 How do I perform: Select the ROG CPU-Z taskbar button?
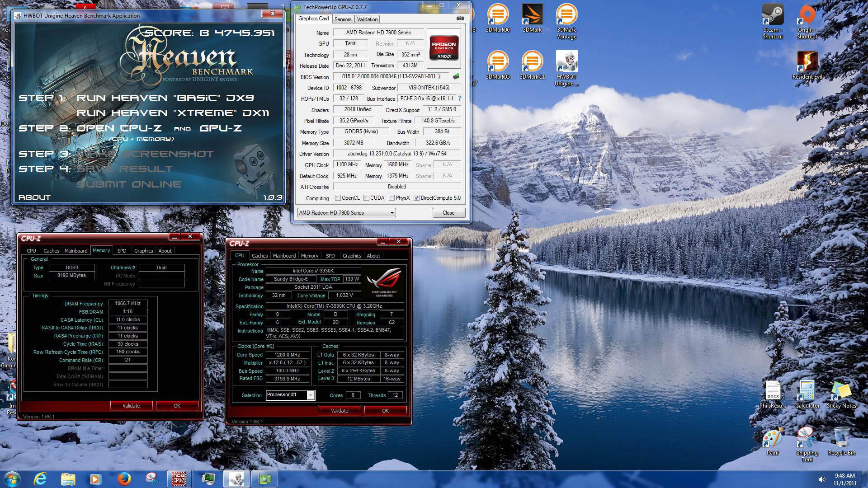point(179,479)
